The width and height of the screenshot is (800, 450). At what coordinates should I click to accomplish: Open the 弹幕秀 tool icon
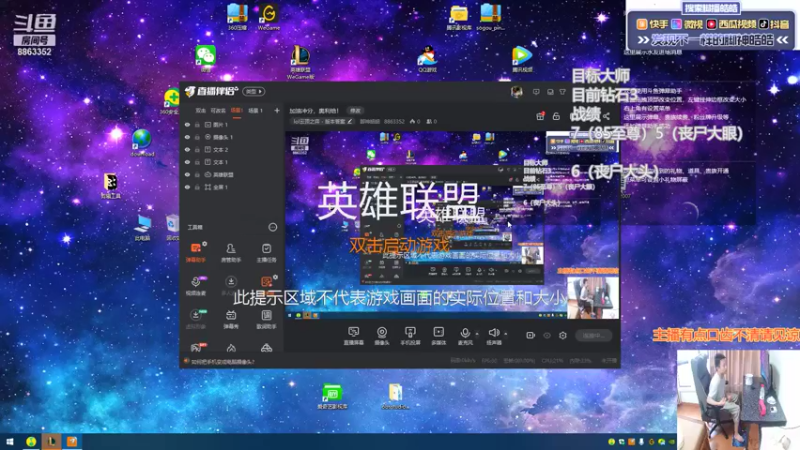pos(231,319)
